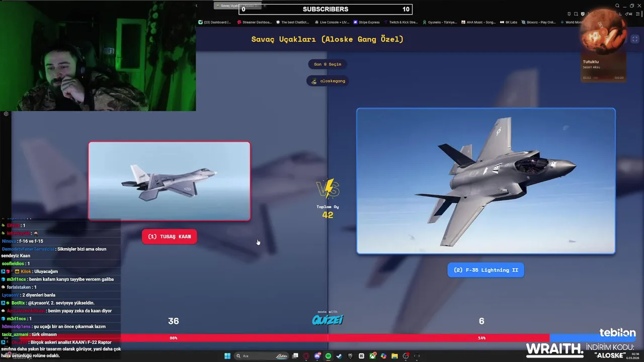Switch to the Savaç Uçakları browser tab
Viewport: 644px width, 362px height.
pyautogui.click(x=237, y=6)
